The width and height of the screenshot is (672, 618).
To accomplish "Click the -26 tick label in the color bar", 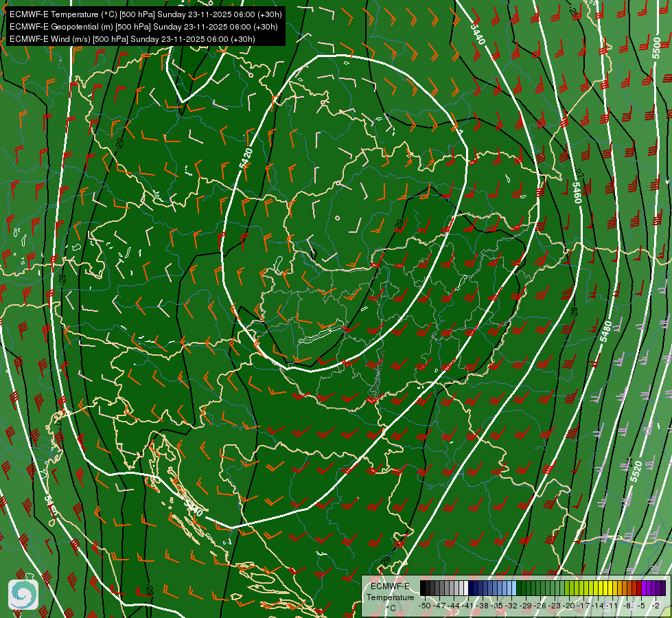I will coord(542,606).
